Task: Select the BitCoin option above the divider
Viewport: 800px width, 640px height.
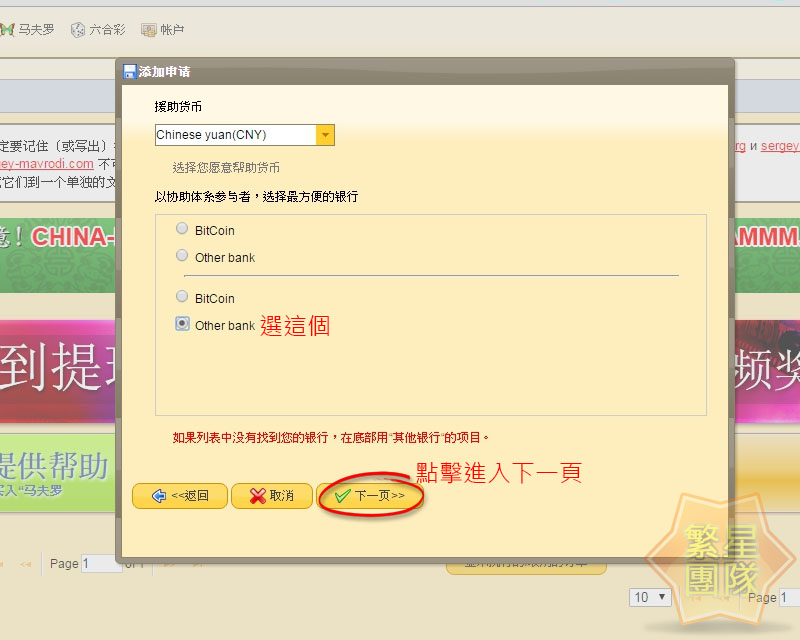Action: coord(182,229)
